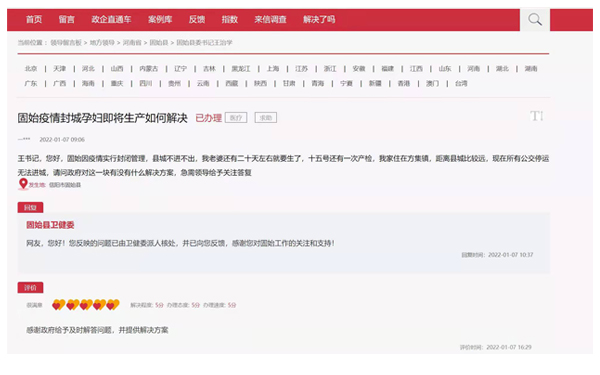Go to the 云南 region page

203,83
